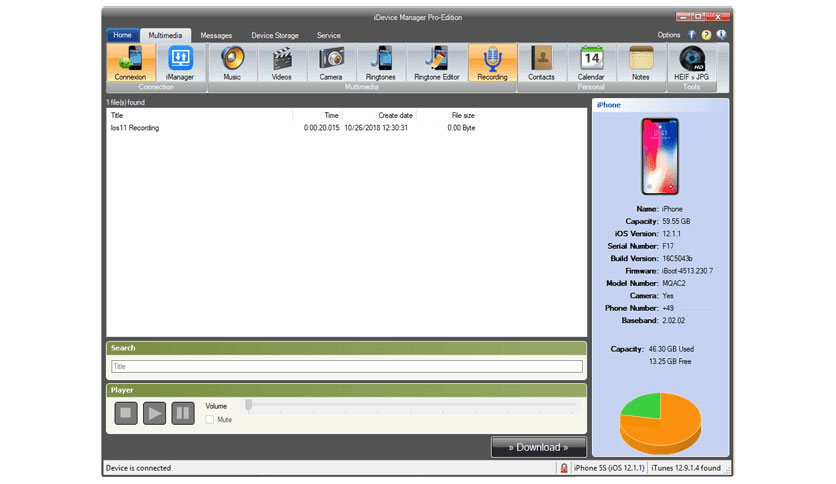The width and height of the screenshot is (836, 484).
Task: Open the Calendar section
Action: [x=591, y=62]
